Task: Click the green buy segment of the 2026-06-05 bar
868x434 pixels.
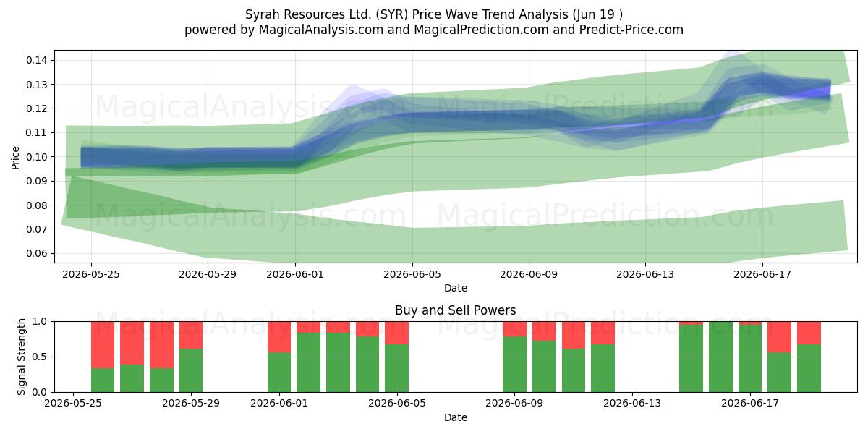Action: click(x=396, y=368)
